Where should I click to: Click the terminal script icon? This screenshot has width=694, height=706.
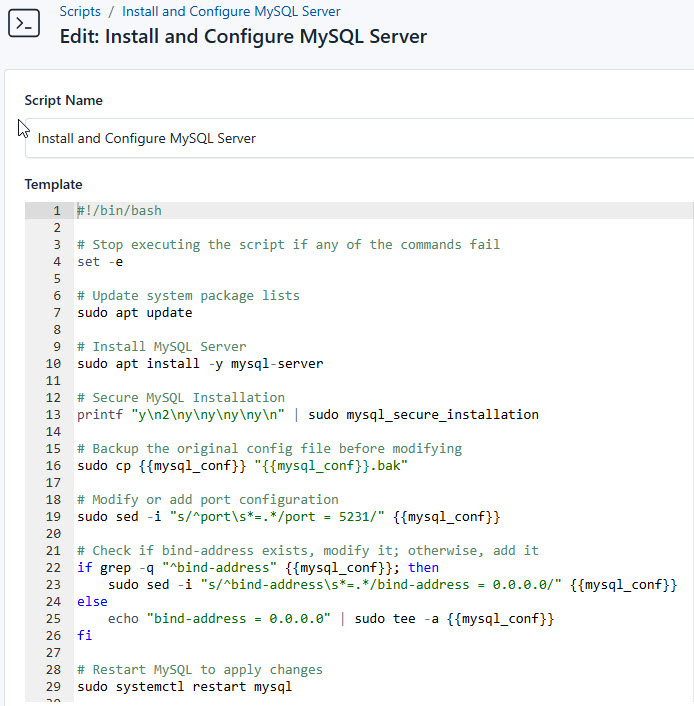(24, 23)
